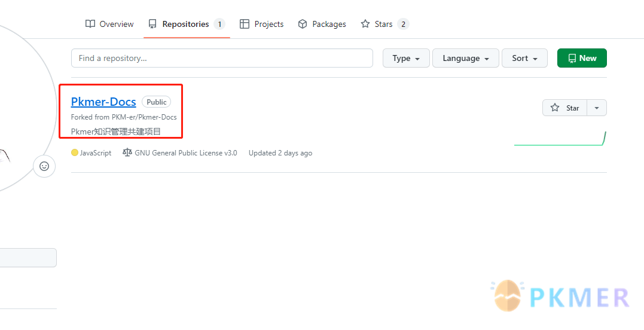
Task: Go to the Packages tab
Action: click(x=322, y=25)
